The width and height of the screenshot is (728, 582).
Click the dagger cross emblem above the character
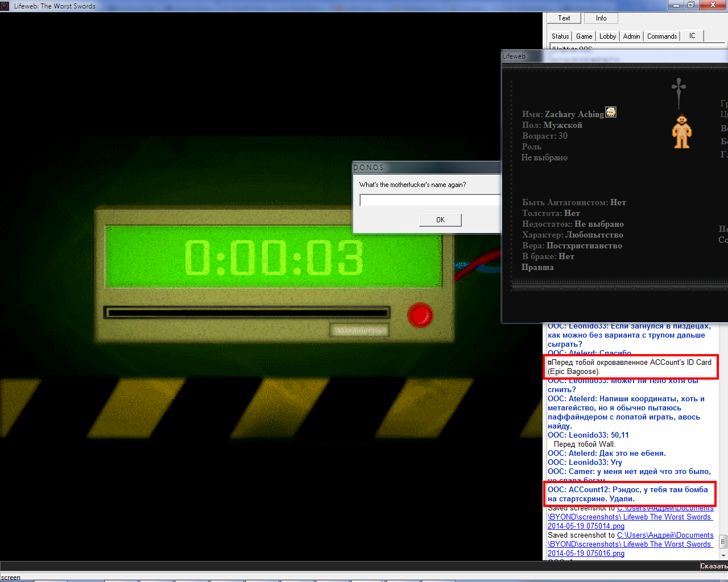[679, 93]
